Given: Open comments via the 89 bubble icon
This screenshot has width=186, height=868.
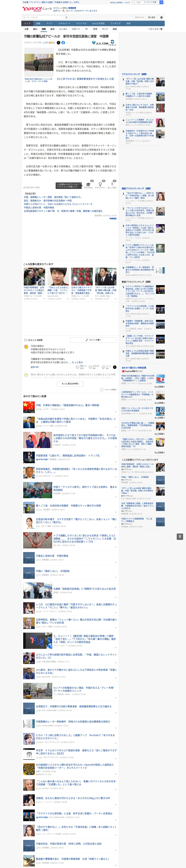Looking at the screenshot, I should point(45,43).
